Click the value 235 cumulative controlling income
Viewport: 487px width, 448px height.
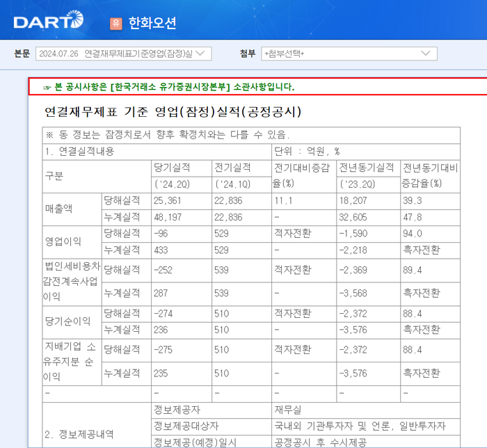pos(161,373)
